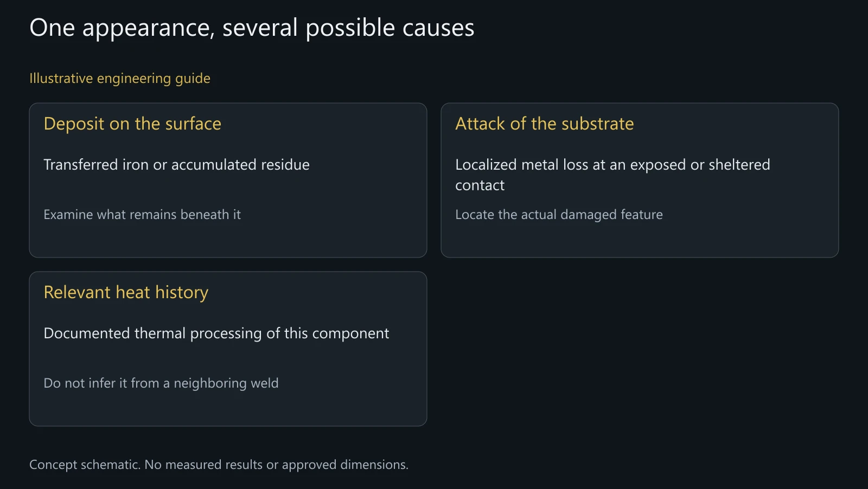Click the word 'contact' in substrate card
868x489 pixels.
click(x=480, y=185)
